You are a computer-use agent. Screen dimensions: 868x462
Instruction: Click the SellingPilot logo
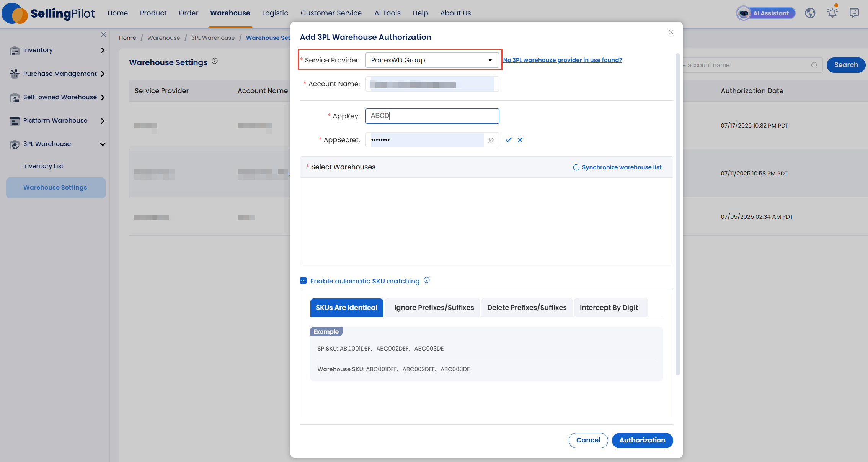click(x=48, y=13)
